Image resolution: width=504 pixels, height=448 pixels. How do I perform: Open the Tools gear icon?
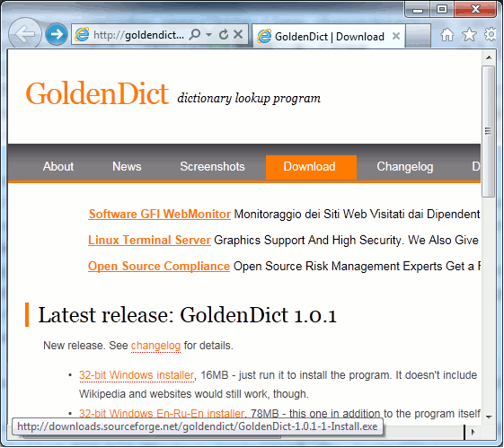(x=491, y=35)
